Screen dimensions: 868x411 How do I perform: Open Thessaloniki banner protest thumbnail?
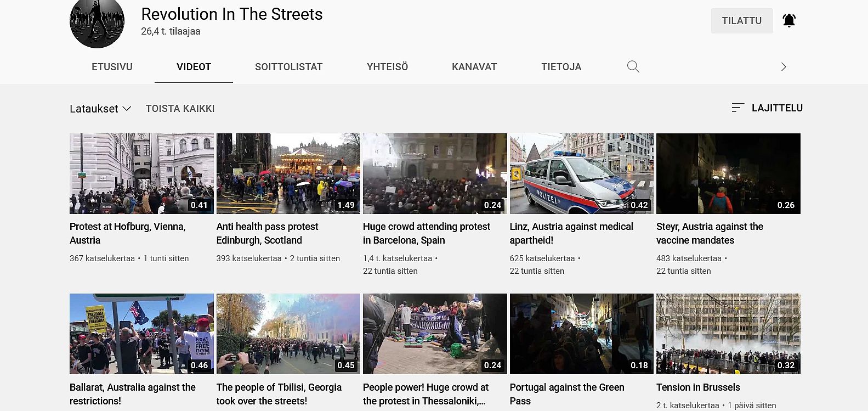[435, 334]
